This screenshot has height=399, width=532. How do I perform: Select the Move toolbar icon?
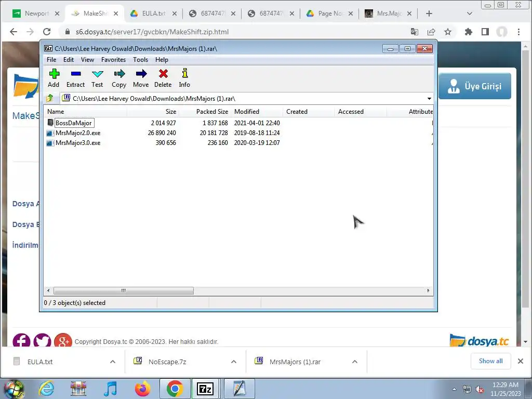point(141,78)
